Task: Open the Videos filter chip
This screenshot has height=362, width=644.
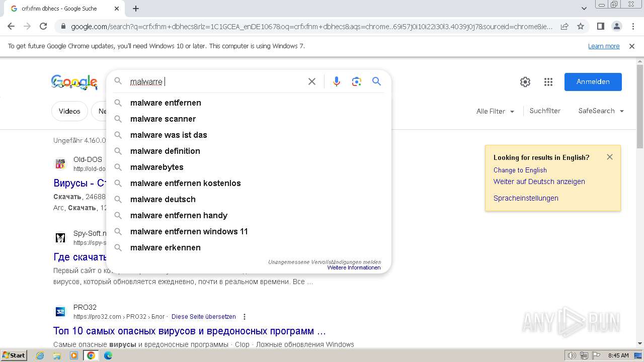Action: point(69,111)
